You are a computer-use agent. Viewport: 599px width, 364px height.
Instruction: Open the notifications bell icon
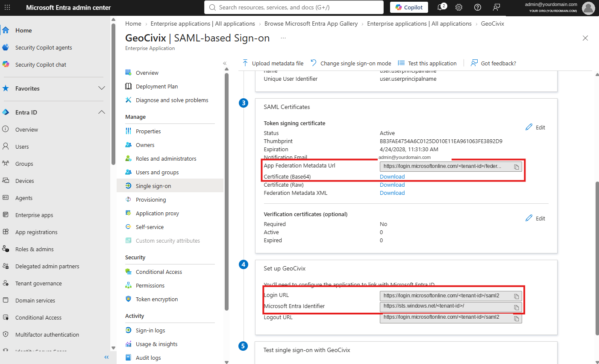coord(441,7)
